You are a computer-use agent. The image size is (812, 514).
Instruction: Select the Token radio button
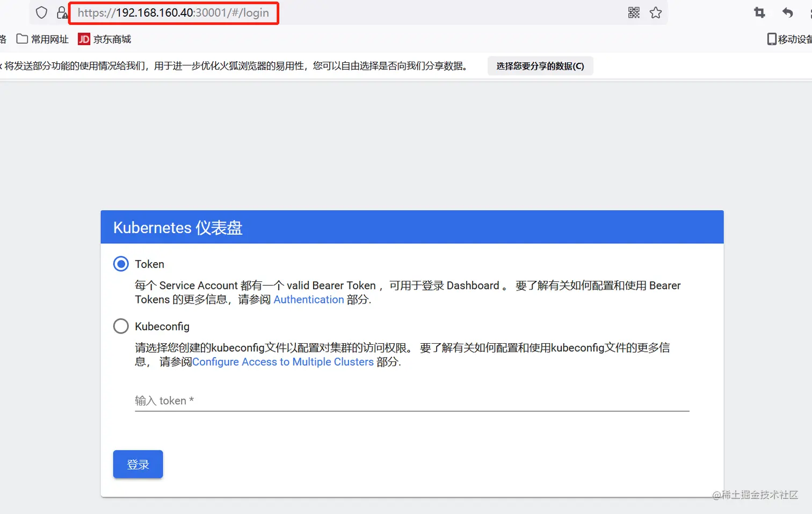(x=121, y=264)
